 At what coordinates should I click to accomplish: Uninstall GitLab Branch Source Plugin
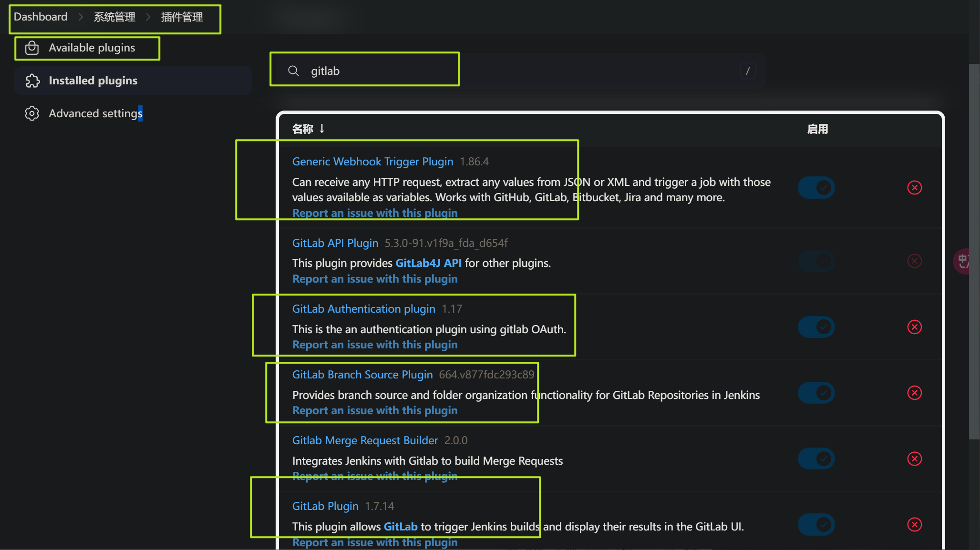pos(914,393)
